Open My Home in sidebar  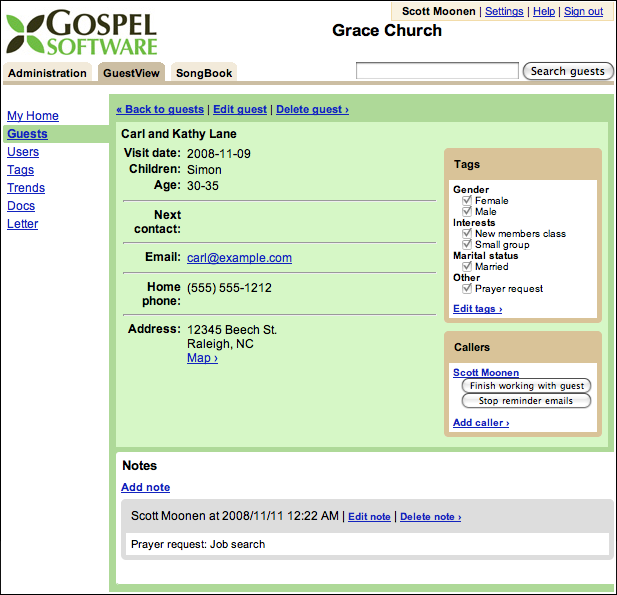click(x=33, y=116)
